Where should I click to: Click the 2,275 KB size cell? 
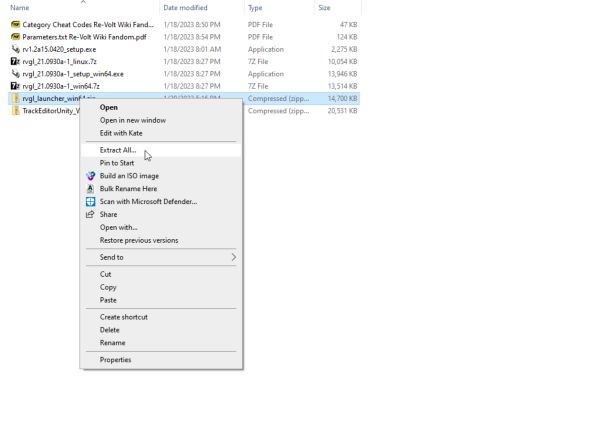coord(344,49)
